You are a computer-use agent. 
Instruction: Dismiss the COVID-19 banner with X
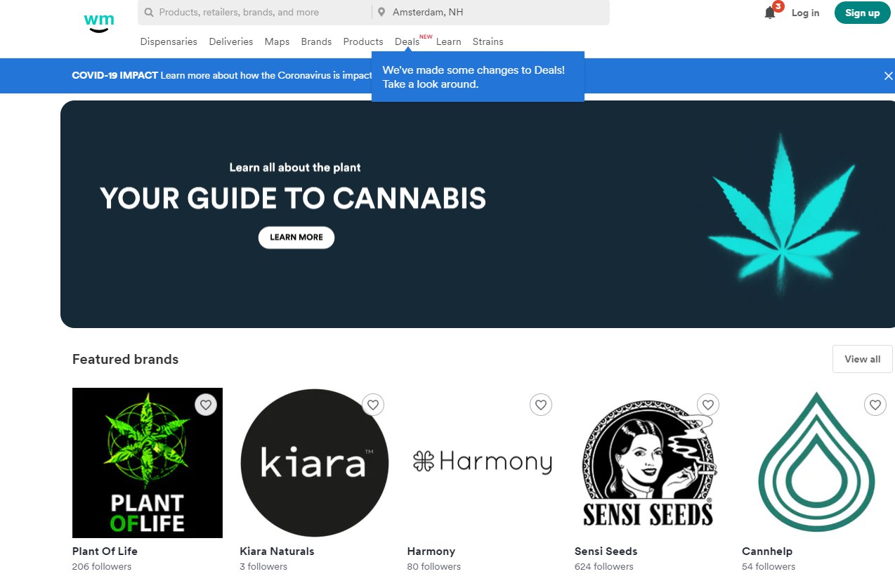pos(888,76)
